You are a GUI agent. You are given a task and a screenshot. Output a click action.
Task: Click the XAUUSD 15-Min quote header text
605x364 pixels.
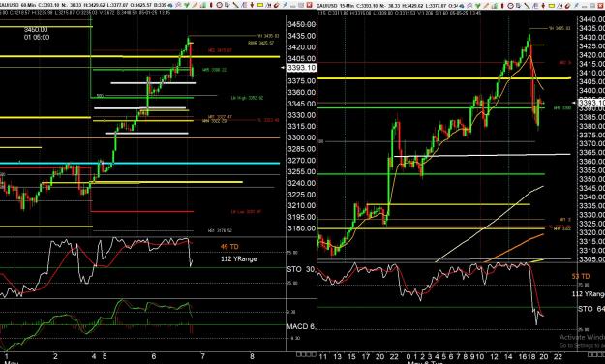click(387, 6)
